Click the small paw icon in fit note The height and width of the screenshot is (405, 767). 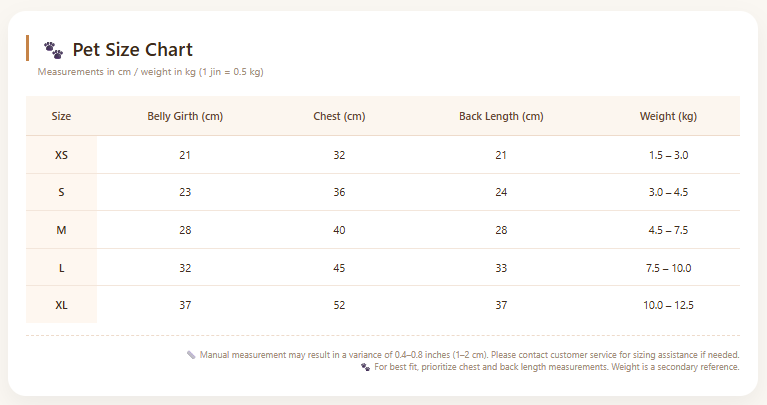pyautogui.click(x=365, y=367)
